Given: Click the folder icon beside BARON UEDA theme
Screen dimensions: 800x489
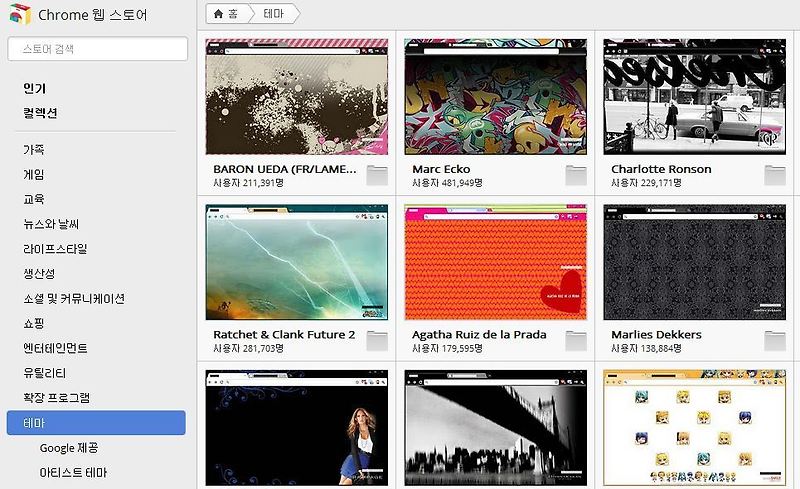Looking at the screenshot, I should [x=377, y=175].
